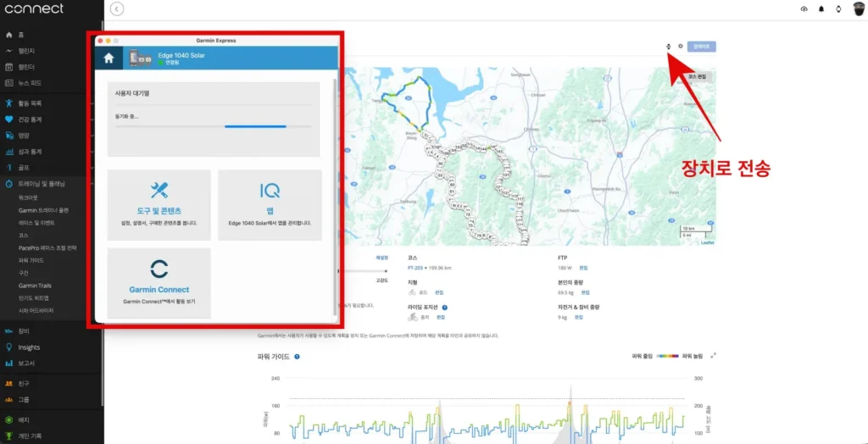
Task: Open Gear (장비) shoe icon in sidebar
Action: 8,331
